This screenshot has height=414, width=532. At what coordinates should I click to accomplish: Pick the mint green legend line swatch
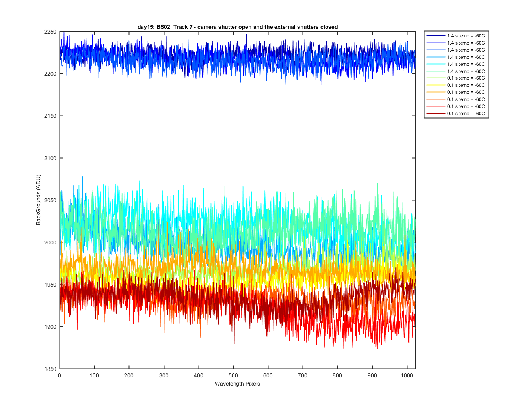(x=435, y=71)
